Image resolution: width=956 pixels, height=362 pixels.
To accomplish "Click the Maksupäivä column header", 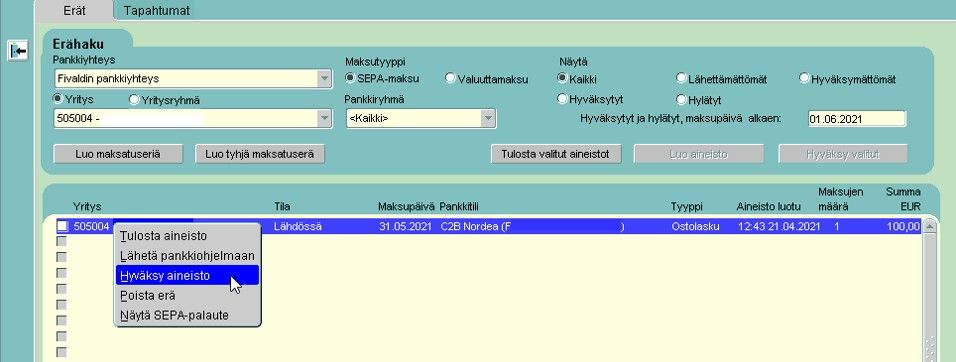I will pos(407,207).
